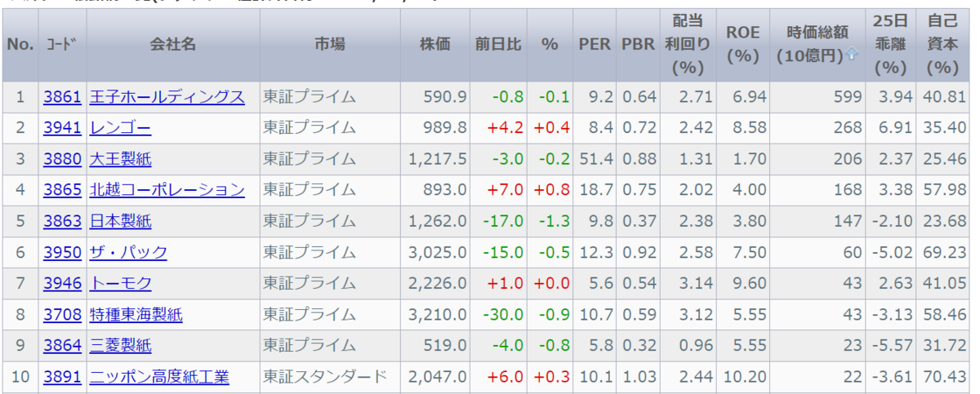Image resolution: width=980 pixels, height=394 pixels.
Task: Select 日本製紙 company name
Action: point(120,221)
